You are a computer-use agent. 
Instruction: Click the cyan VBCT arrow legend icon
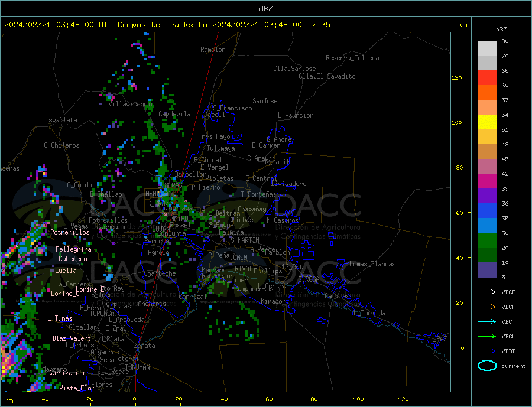coord(487,321)
